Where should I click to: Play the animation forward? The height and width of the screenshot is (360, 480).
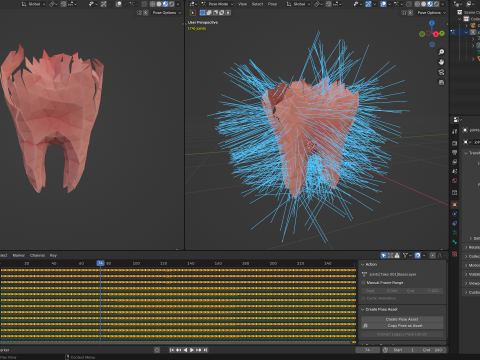(192, 350)
